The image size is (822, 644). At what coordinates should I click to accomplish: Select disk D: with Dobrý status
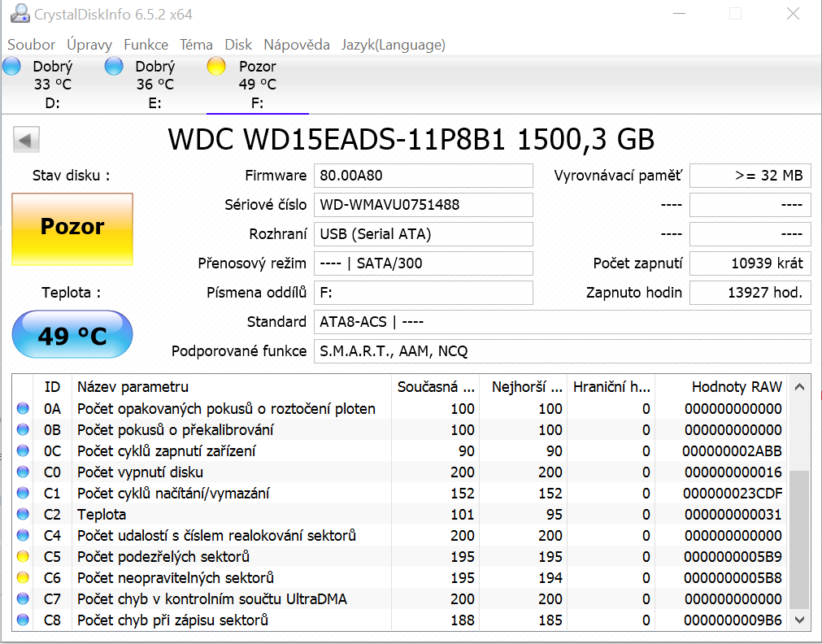tap(52, 85)
